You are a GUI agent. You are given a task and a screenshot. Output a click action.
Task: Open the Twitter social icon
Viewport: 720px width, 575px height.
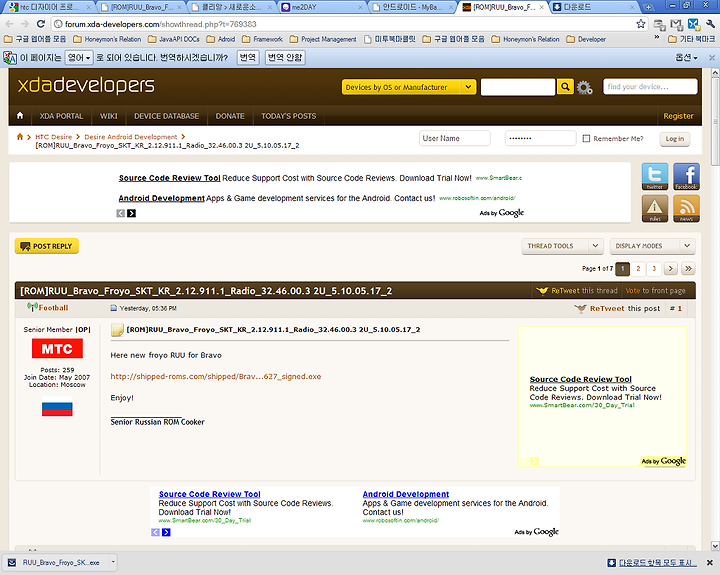tap(655, 176)
